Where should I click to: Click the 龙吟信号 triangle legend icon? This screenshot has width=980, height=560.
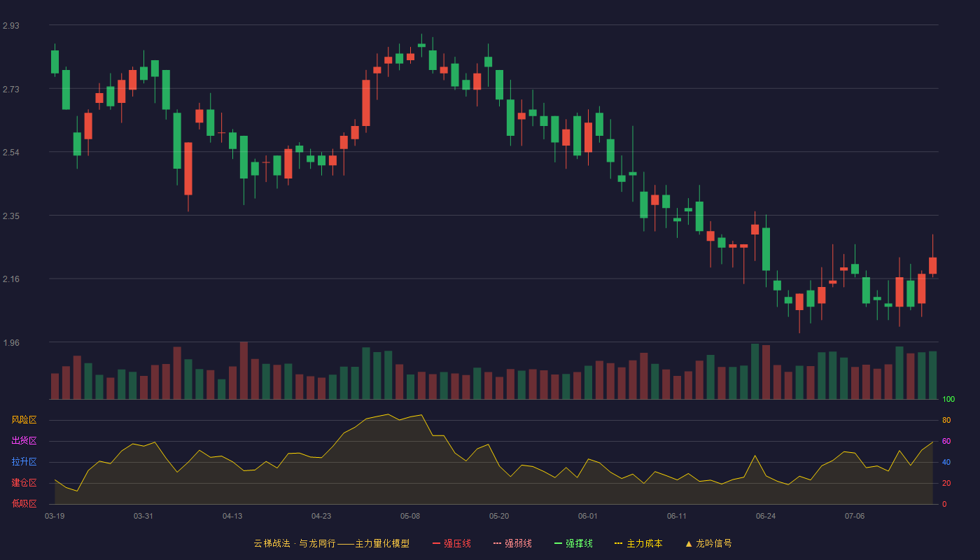click(689, 543)
